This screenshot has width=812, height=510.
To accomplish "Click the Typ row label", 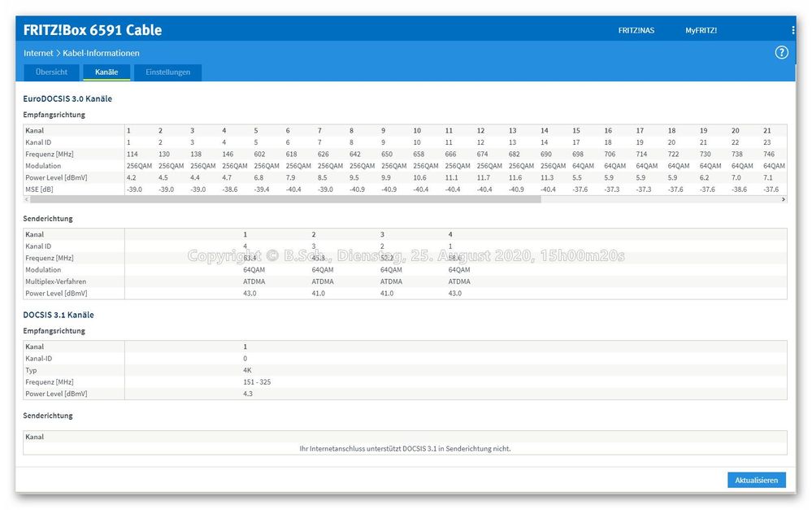I will [x=31, y=370].
